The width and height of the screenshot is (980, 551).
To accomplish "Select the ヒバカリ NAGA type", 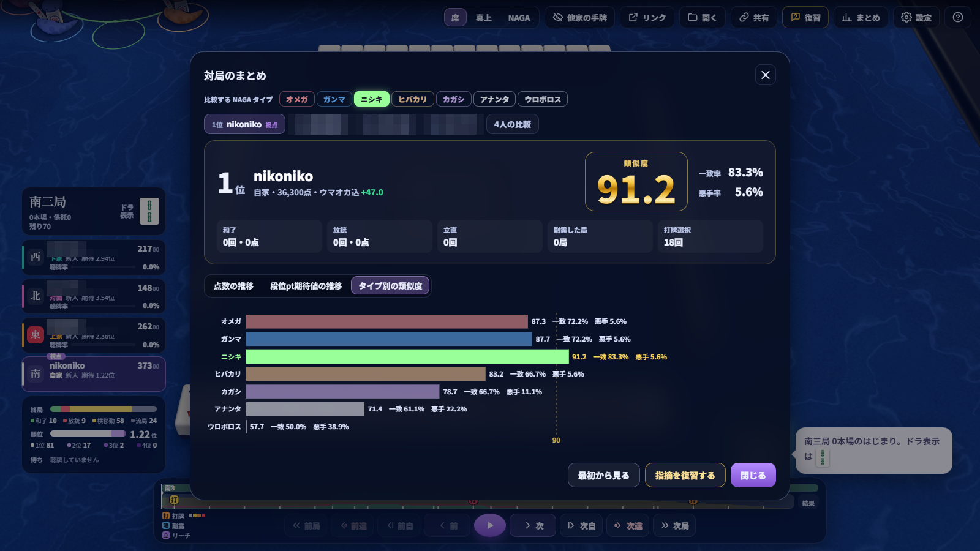I will pyautogui.click(x=413, y=99).
